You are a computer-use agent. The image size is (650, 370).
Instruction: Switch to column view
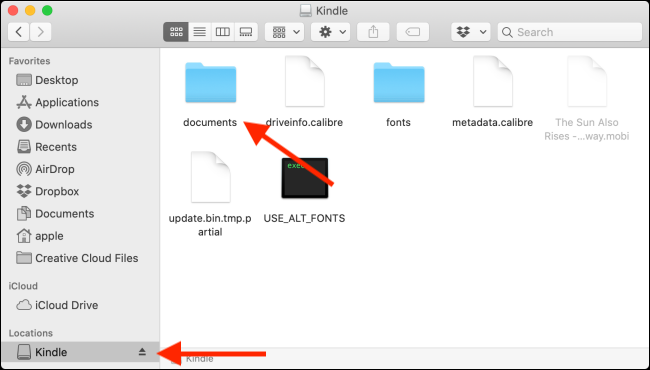click(x=223, y=32)
